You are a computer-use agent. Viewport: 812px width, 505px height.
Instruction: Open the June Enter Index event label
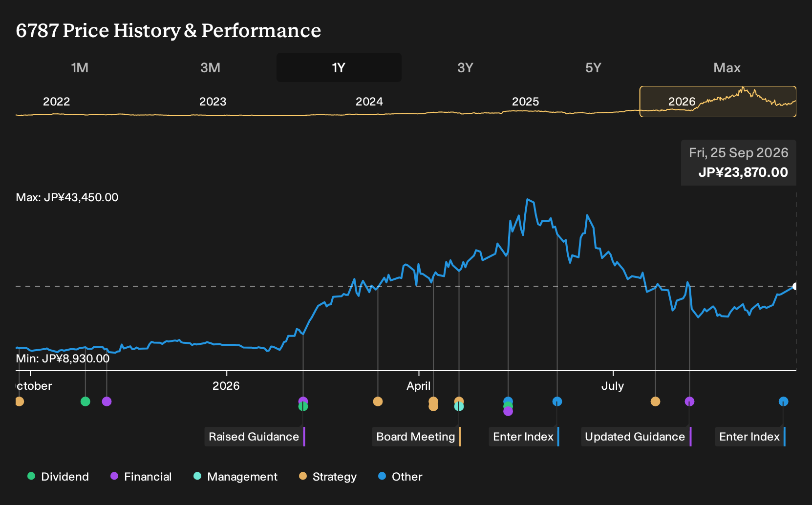524,437
